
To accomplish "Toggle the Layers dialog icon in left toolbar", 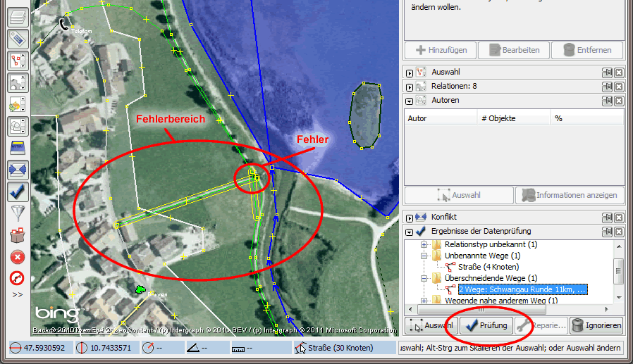I will click(x=18, y=18).
